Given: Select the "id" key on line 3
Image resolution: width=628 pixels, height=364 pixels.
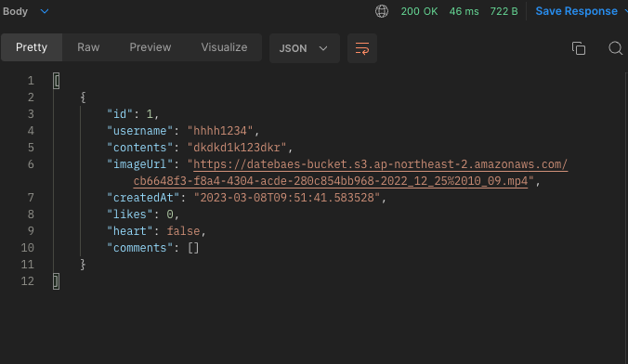Looking at the screenshot, I should coord(120,114).
